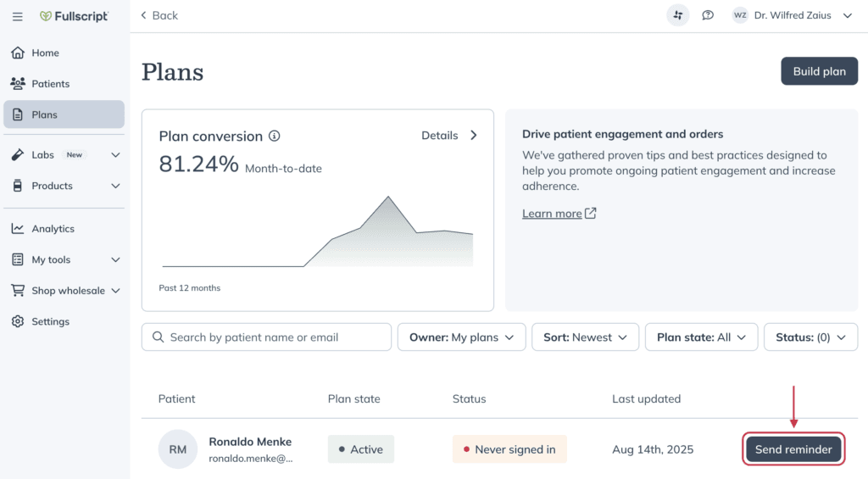The image size is (868, 479).
Task: Open the hamburger menu icon
Action: (18, 17)
